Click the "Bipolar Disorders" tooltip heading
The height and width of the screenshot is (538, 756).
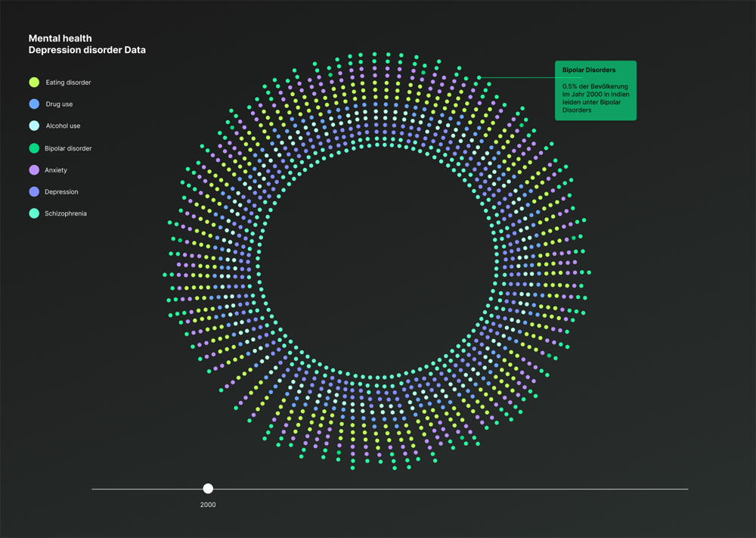point(589,70)
